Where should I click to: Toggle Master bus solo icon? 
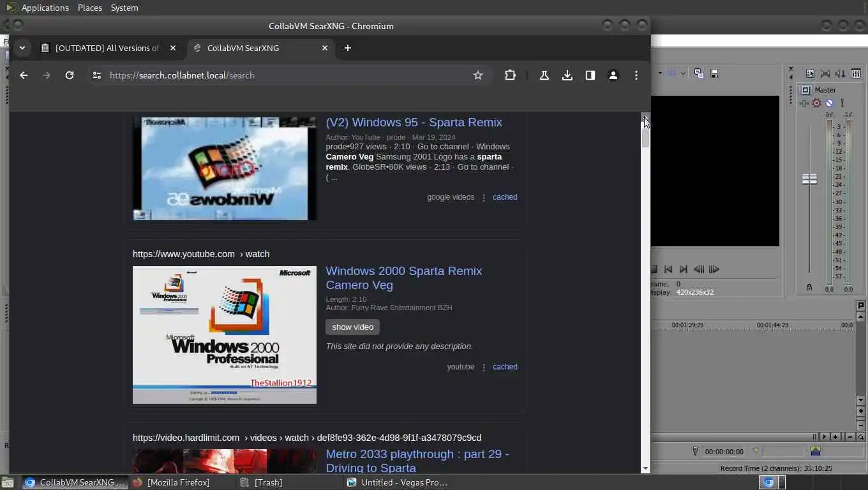pyautogui.click(x=842, y=103)
